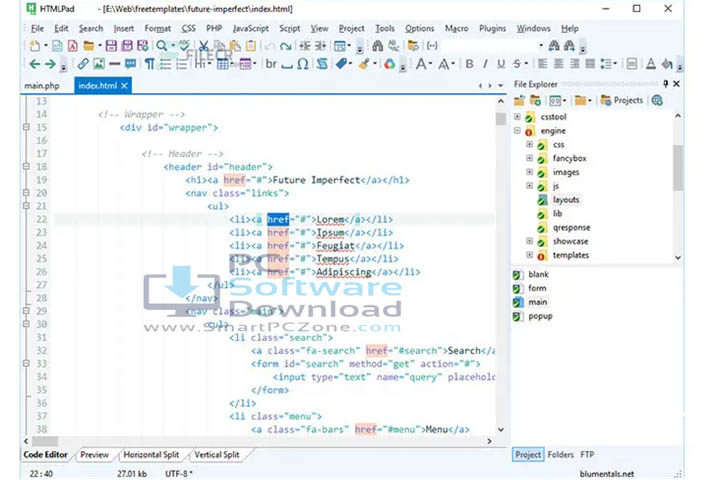The height and width of the screenshot is (480, 720).
Task: Open the color picker circle icon
Action: coord(389,64)
